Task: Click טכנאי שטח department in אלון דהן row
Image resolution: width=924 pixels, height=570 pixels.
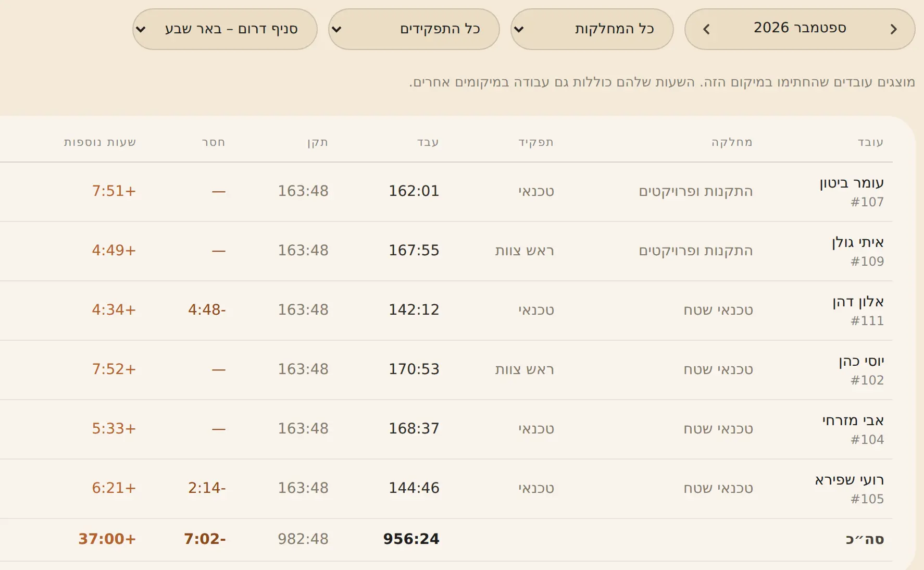Action: (x=718, y=310)
